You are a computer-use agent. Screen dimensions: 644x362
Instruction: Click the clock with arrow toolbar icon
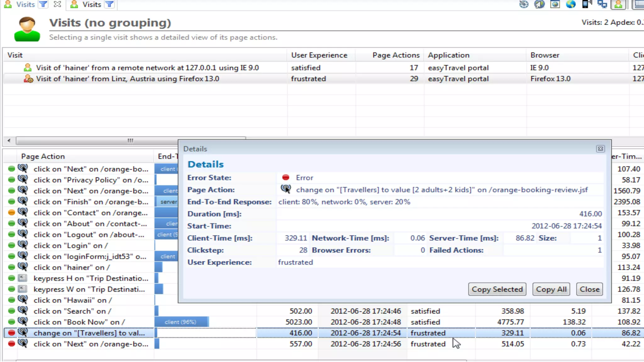524,4
